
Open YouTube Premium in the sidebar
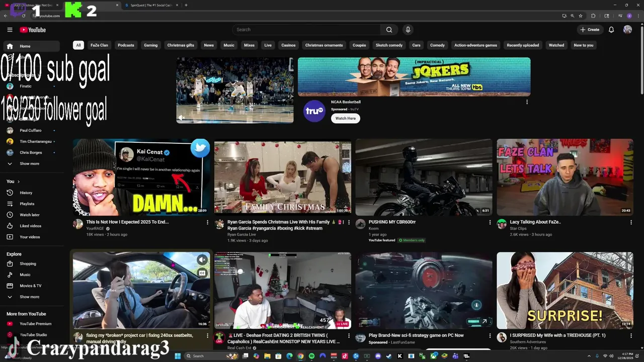(x=32, y=324)
